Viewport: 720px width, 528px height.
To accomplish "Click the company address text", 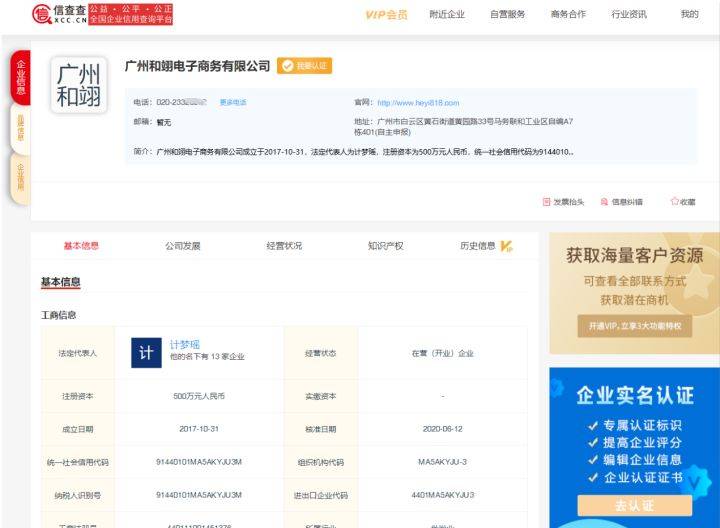I will pos(463,127).
